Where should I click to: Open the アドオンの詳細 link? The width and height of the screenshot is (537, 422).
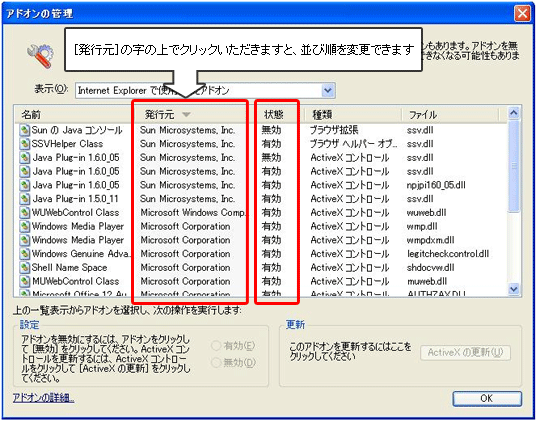[x=43, y=398]
